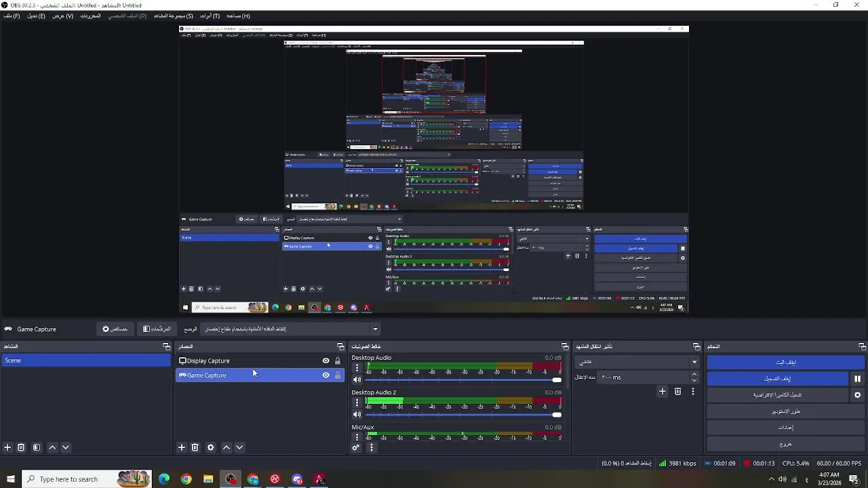
Task: Open Desktop Audio options three-dot menu
Action: pyautogui.click(x=357, y=368)
